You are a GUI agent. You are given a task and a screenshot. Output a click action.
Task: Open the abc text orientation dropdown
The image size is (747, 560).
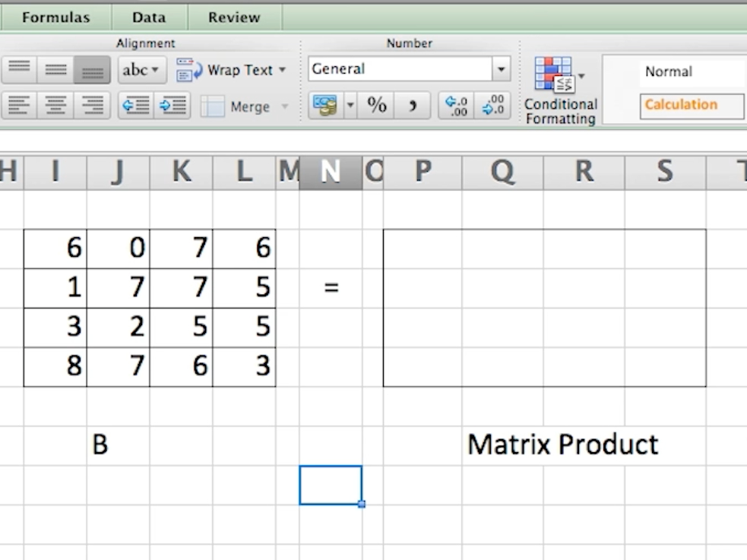[142, 70]
